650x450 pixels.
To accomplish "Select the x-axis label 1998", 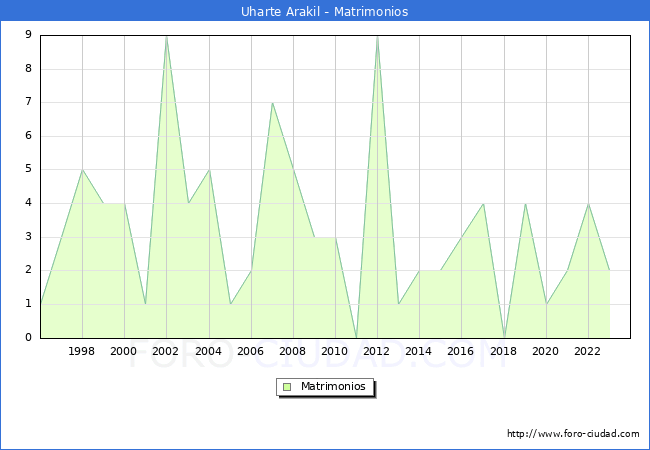I will pos(82,351).
